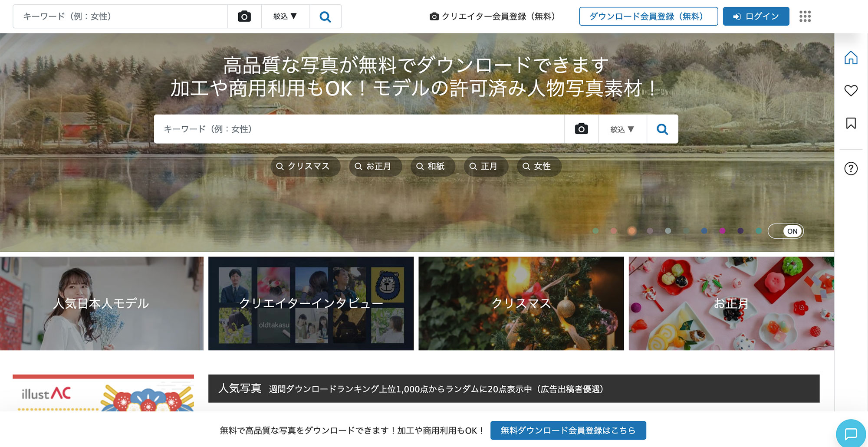
Task: Click the ログイン button
Action: click(x=756, y=16)
